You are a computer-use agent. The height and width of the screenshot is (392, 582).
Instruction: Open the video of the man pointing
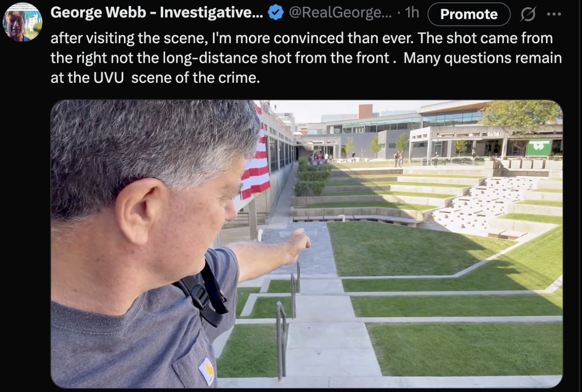click(x=307, y=244)
